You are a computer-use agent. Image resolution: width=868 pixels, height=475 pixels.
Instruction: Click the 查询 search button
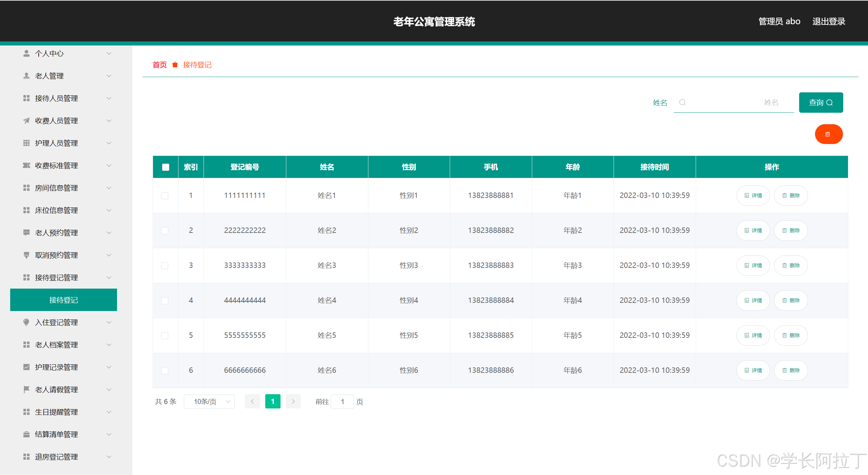click(821, 103)
